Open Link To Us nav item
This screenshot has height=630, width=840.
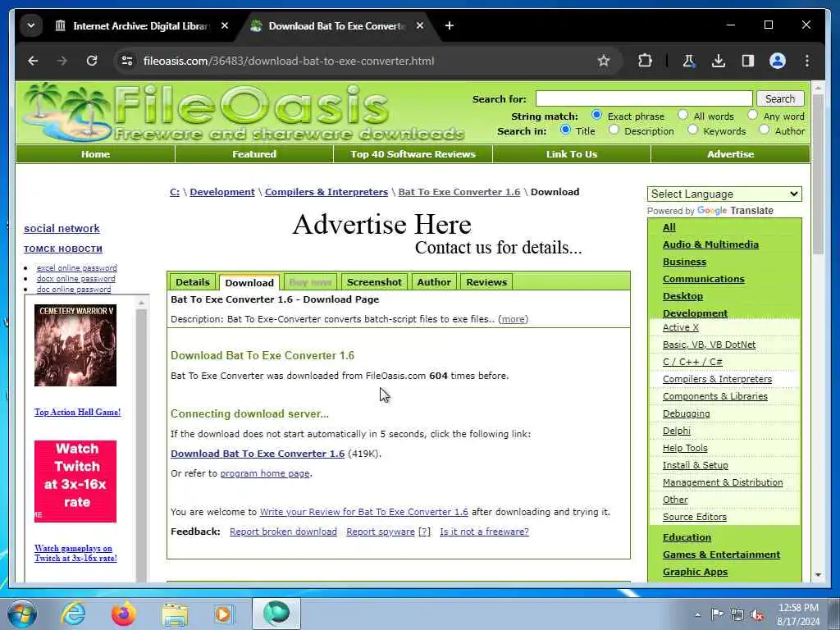(572, 154)
